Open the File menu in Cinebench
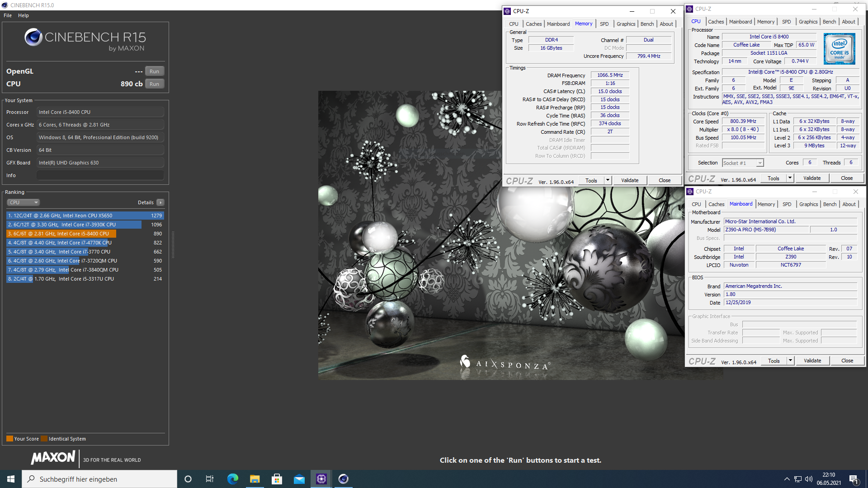 click(8, 15)
